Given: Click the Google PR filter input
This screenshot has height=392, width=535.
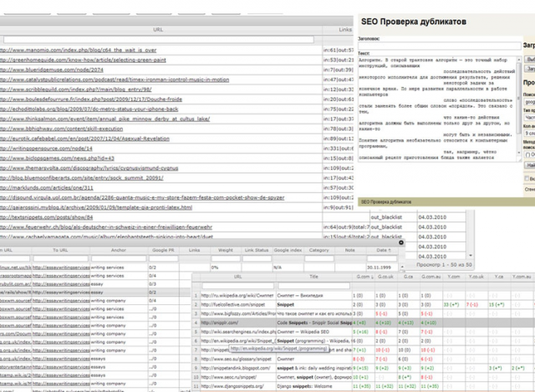Looking at the screenshot, I should pyautogui.click(x=163, y=258).
